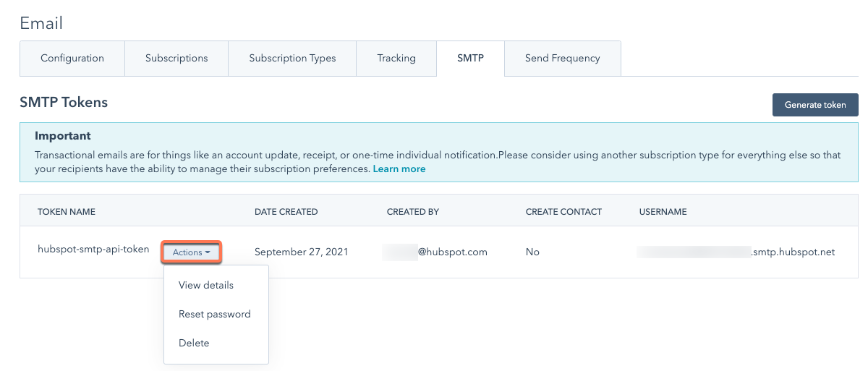
Task: Click the hubspot-smtp-api-token name
Action: (93, 250)
